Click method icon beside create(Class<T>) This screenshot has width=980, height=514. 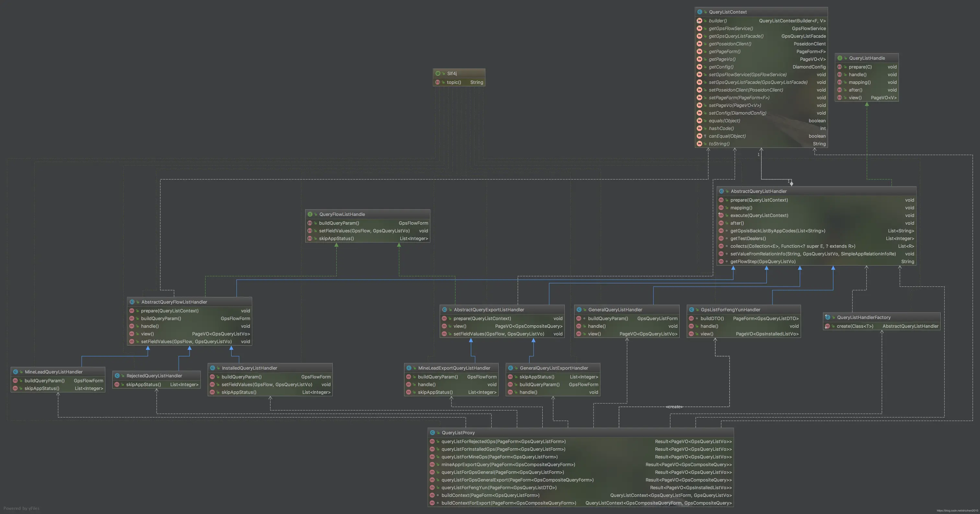point(827,326)
